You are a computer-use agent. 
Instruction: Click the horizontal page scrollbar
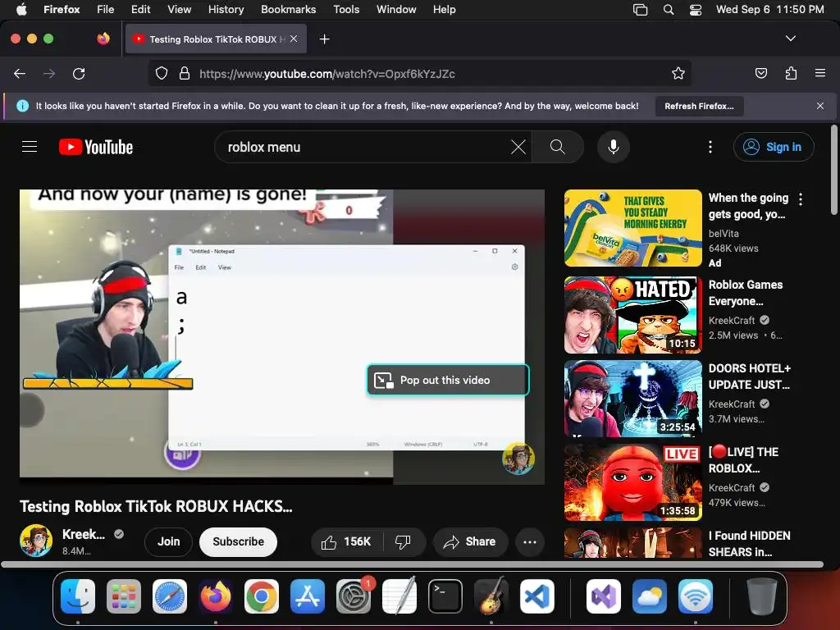click(x=412, y=564)
